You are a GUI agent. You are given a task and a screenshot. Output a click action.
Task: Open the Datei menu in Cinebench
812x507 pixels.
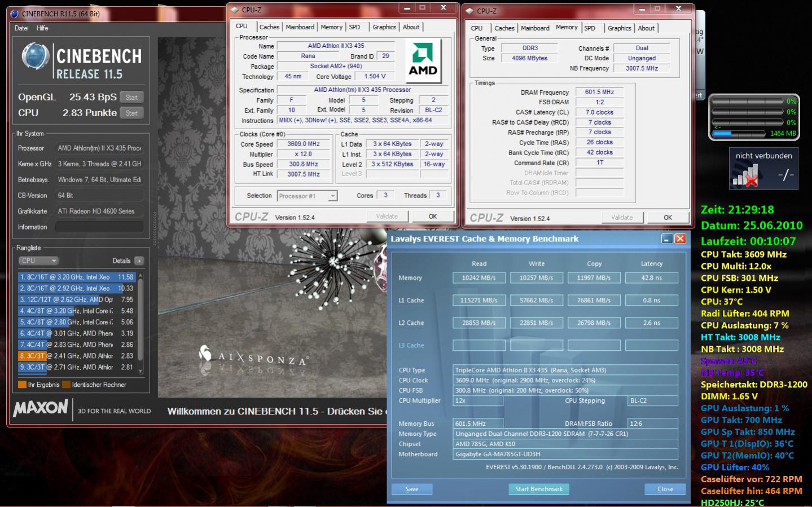tap(21, 28)
